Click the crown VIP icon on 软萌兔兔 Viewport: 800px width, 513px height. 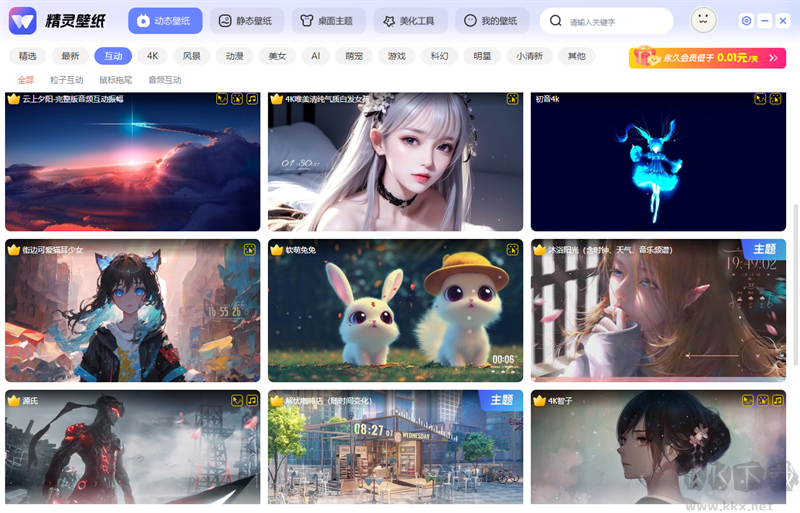pos(277,249)
